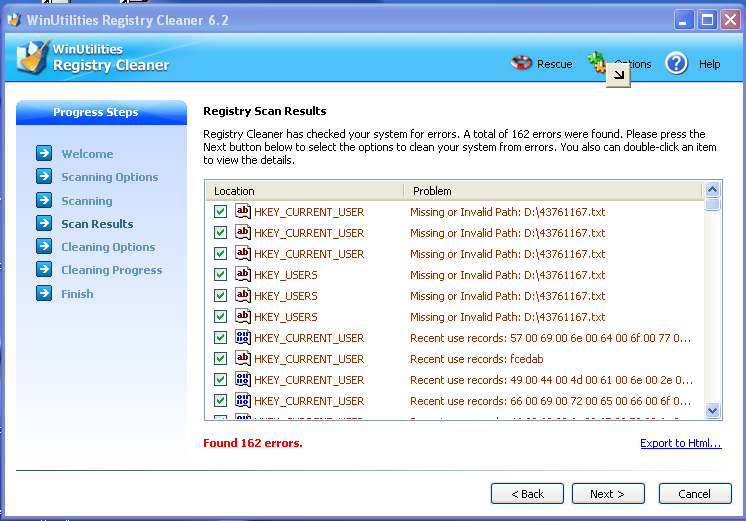Screen dimensions: 746x521
Task: Maximize the Registry Cleaner window
Action: point(707,20)
